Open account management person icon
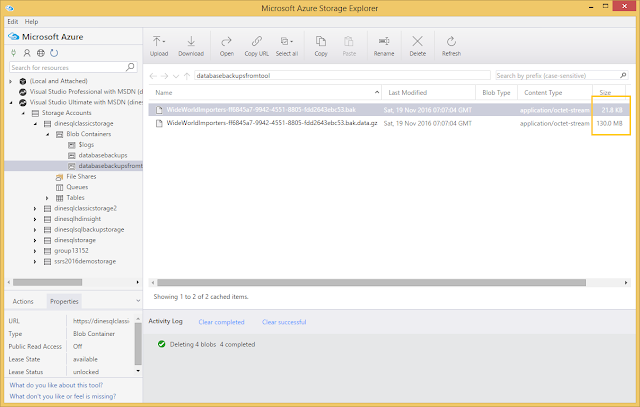The width and height of the screenshot is (640, 407). (27, 53)
